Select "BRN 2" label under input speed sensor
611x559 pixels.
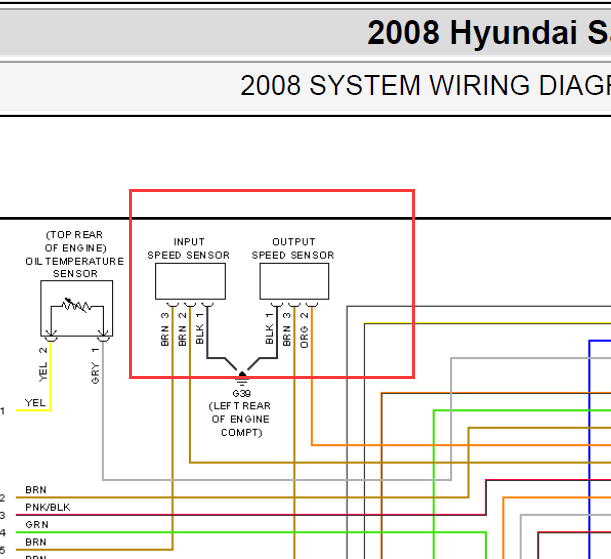(182, 329)
